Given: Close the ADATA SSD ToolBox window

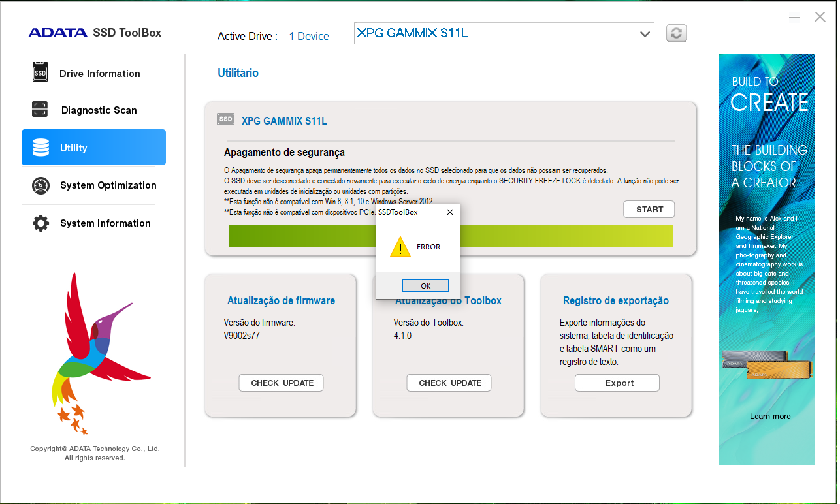Looking at the screenshot, I should (820, 17).
